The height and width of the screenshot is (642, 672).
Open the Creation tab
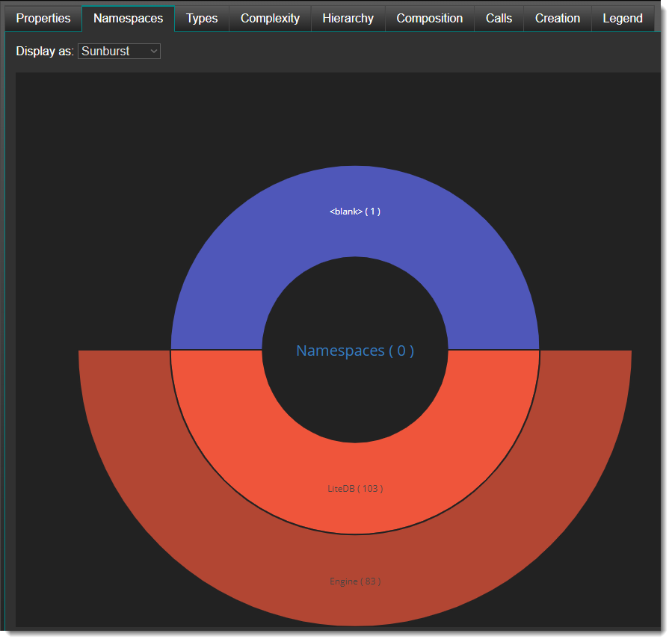pyautogui.click(x=558, y=19)
